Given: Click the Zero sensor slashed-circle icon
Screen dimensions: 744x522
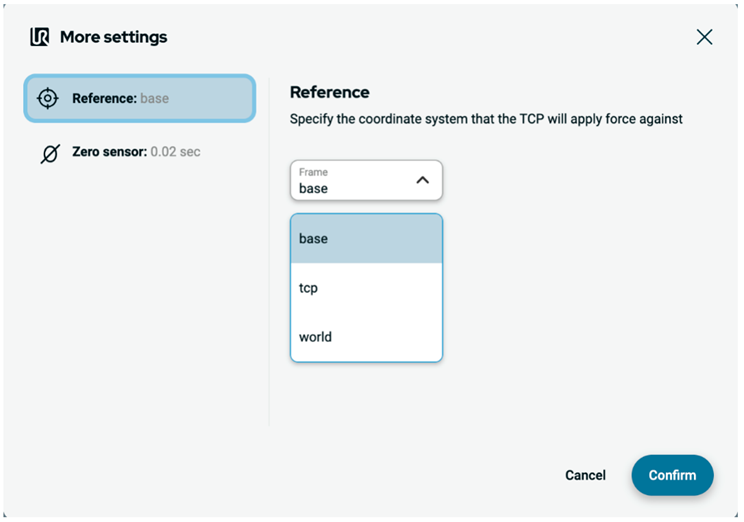Looking at the screenshot, I should [x=49, y=153].
